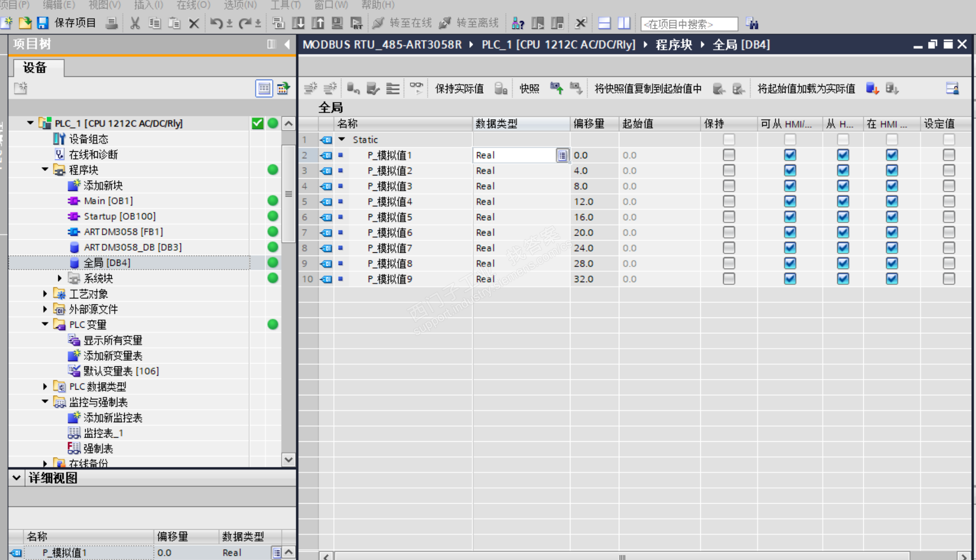Enable the 保持 checkbox for P_模拟值1

click(x=729, y=155)
